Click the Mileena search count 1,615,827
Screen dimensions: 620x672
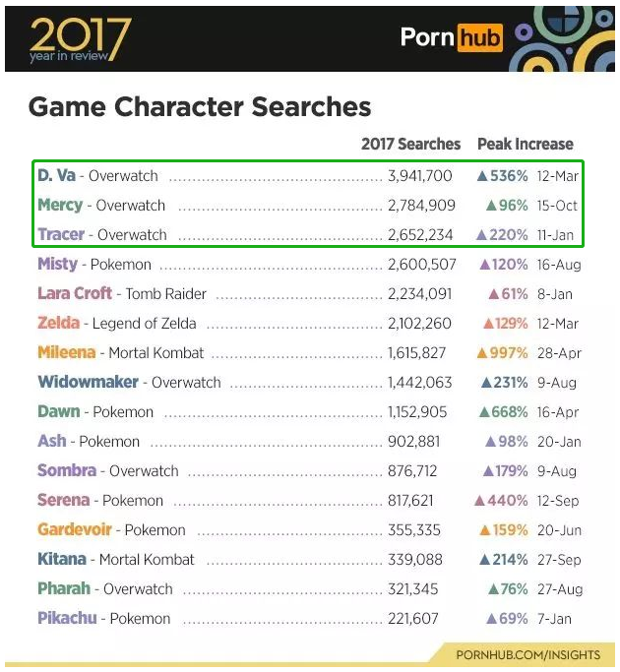[x=416, y=353]
